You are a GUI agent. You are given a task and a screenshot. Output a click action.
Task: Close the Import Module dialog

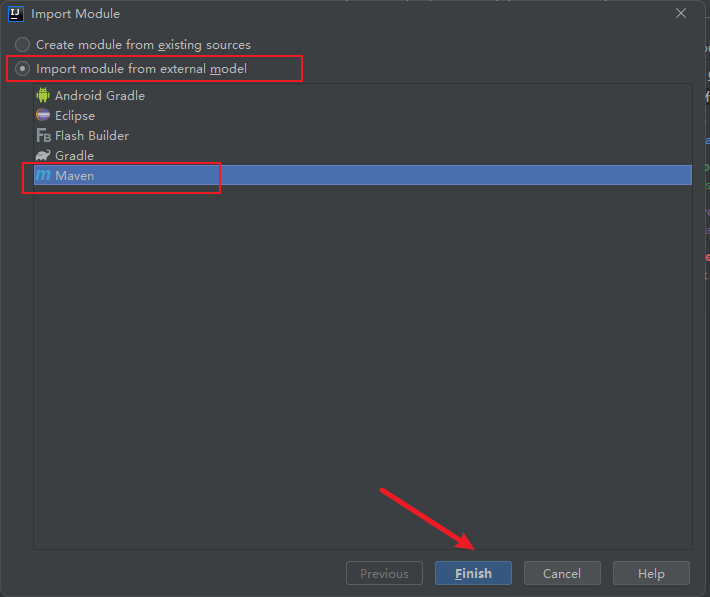[x=681, y=14]
